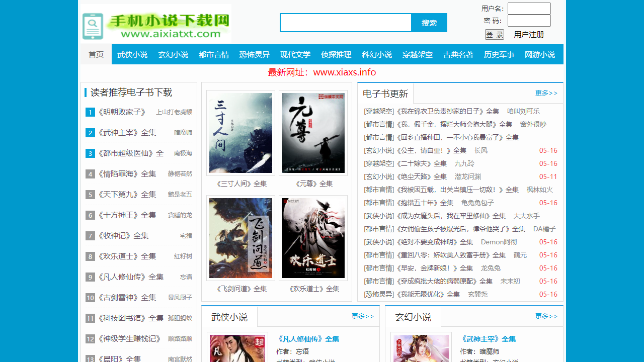The image size is (644, 362).
Task: Open the 现代文学 category
Action: 295,54
